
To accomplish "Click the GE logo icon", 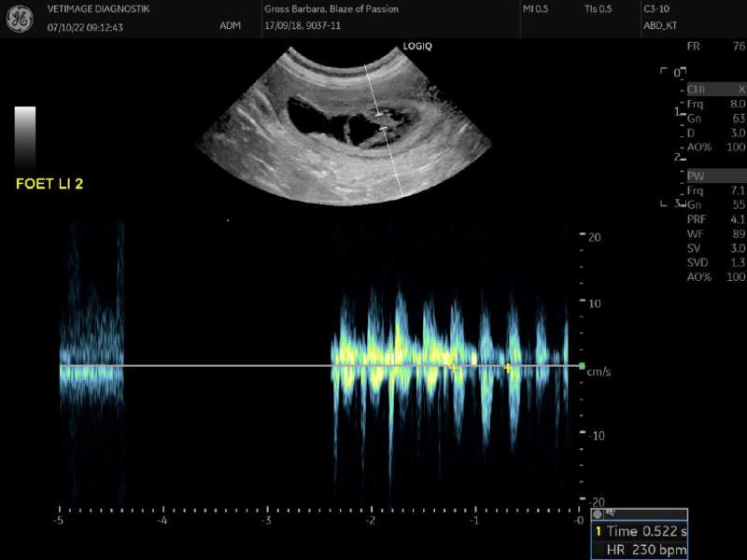I will point(21,18).
